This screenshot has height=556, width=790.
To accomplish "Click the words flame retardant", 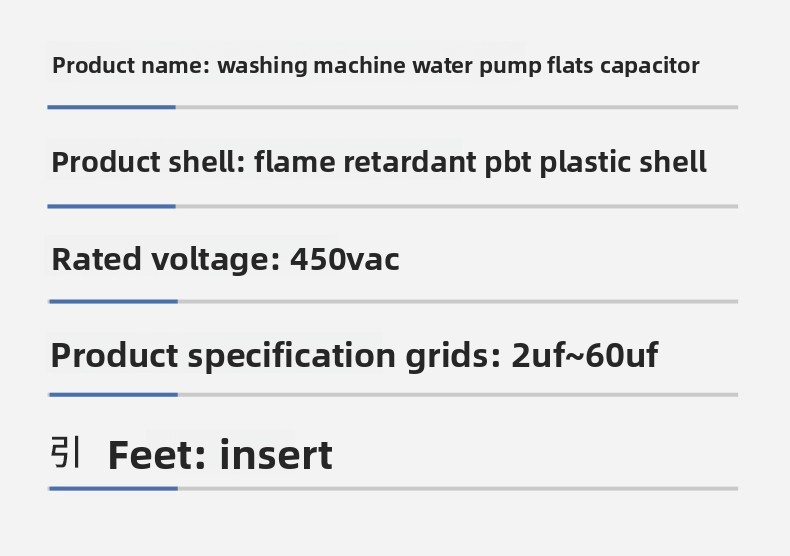I will pyautogui.click(x=365, y=162).
